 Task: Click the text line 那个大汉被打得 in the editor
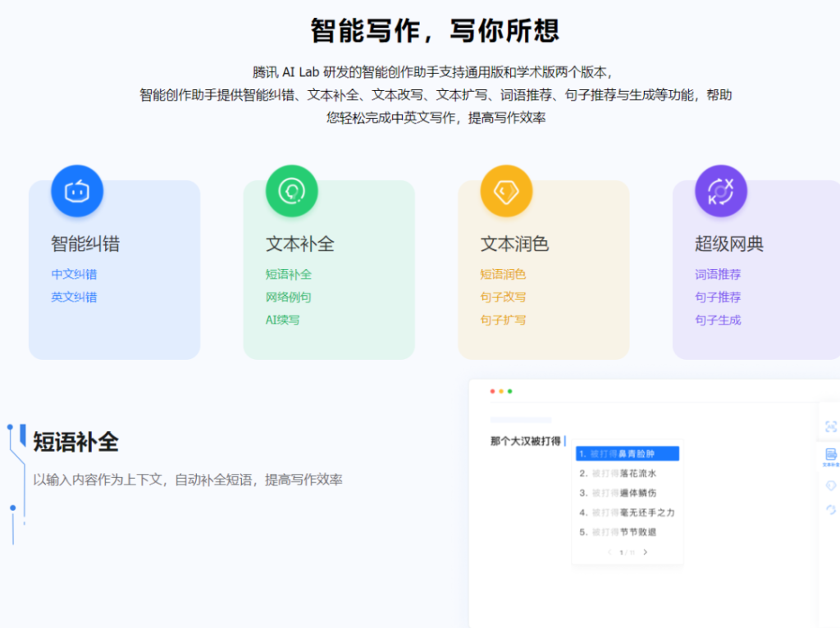tap(526, 441)
